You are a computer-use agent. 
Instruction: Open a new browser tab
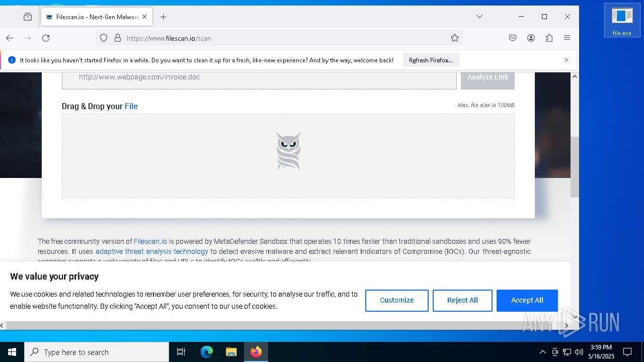pyautogui.click(x=163, y=17)
